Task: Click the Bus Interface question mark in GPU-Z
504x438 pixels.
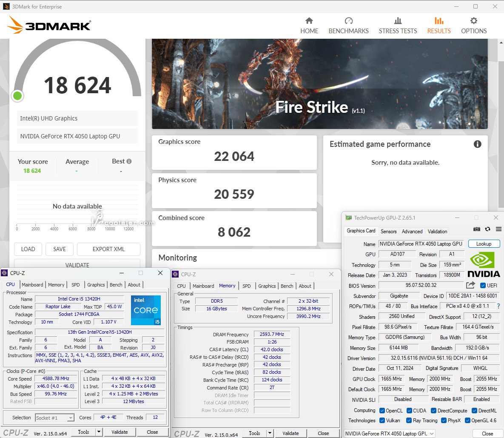Action: 498,306
